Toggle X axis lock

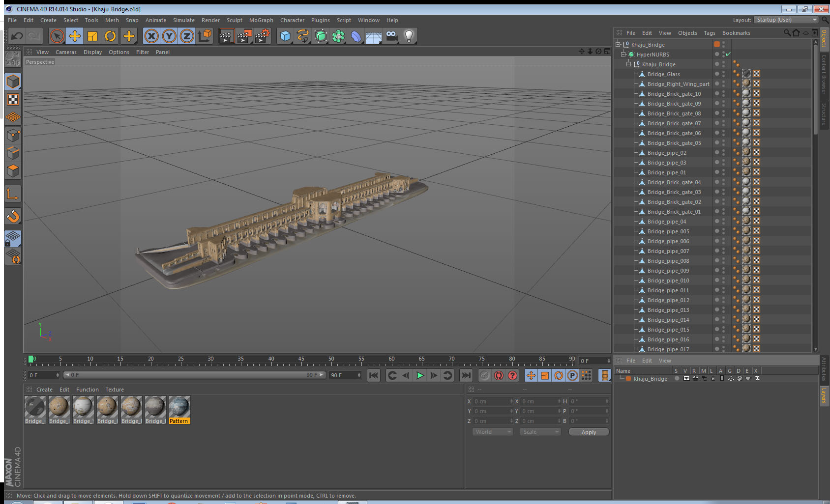(151, 36)
